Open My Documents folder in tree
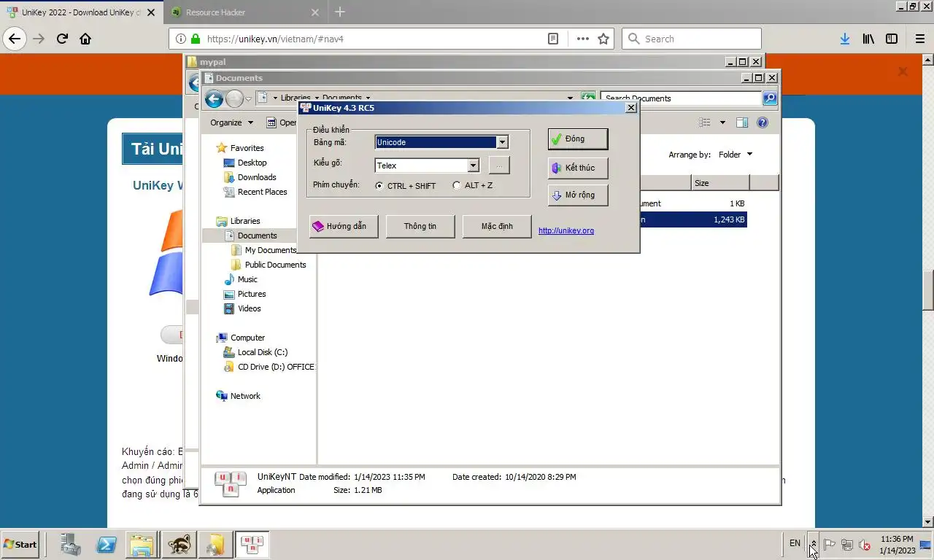934x560 pixels. pyautogui.click(x=264, y=250)
